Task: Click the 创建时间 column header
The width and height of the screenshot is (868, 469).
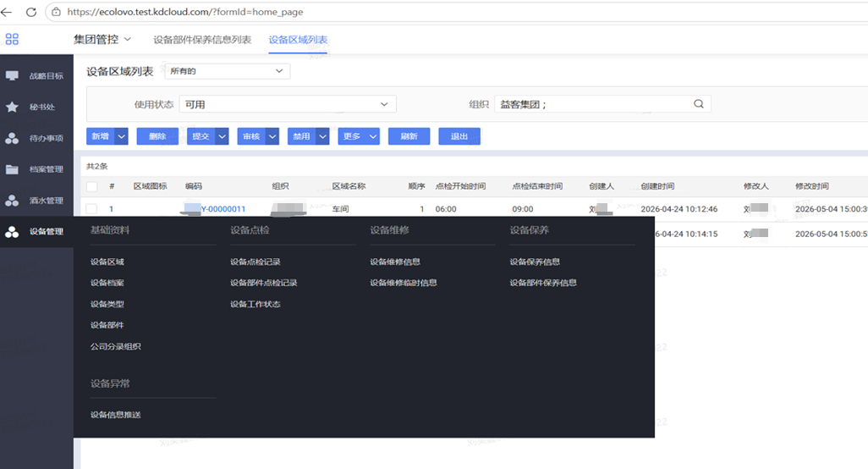Action: click(x=657, y=186)
